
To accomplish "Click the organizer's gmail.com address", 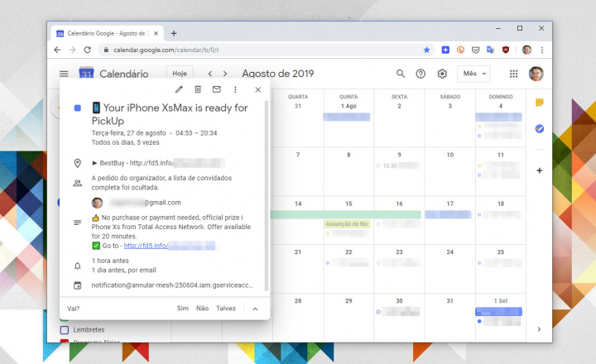I will pyautogui.click(x=145, y=203).
